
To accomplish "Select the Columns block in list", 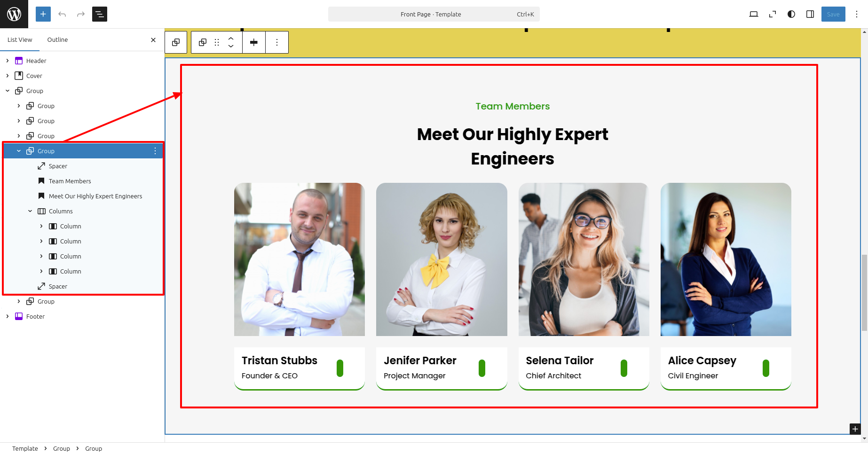I will pos(61,211).
